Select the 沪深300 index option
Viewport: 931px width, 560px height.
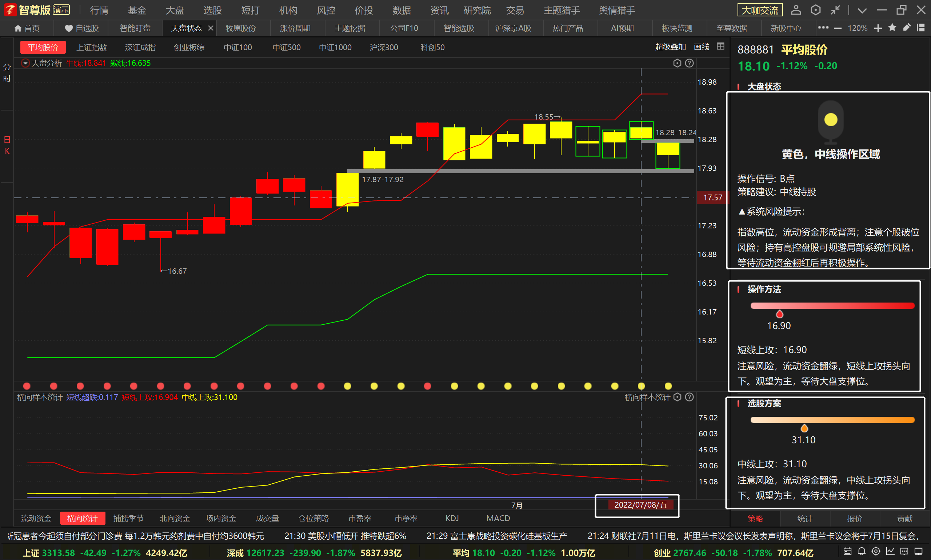click(x=384, y=48)
